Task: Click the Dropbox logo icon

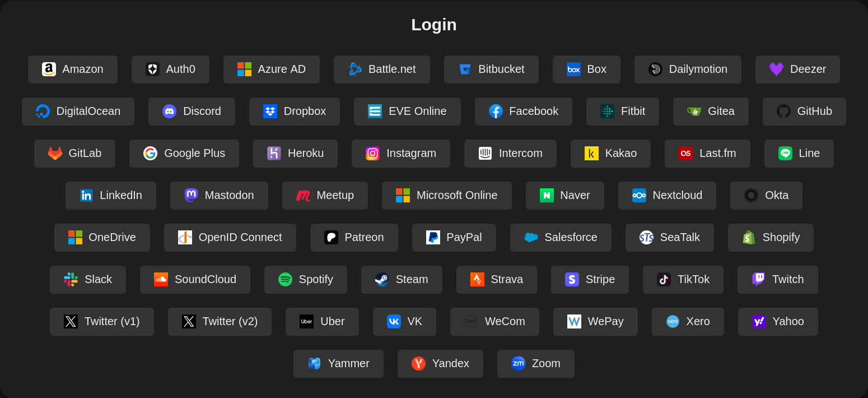Action: tap(270, 112)
